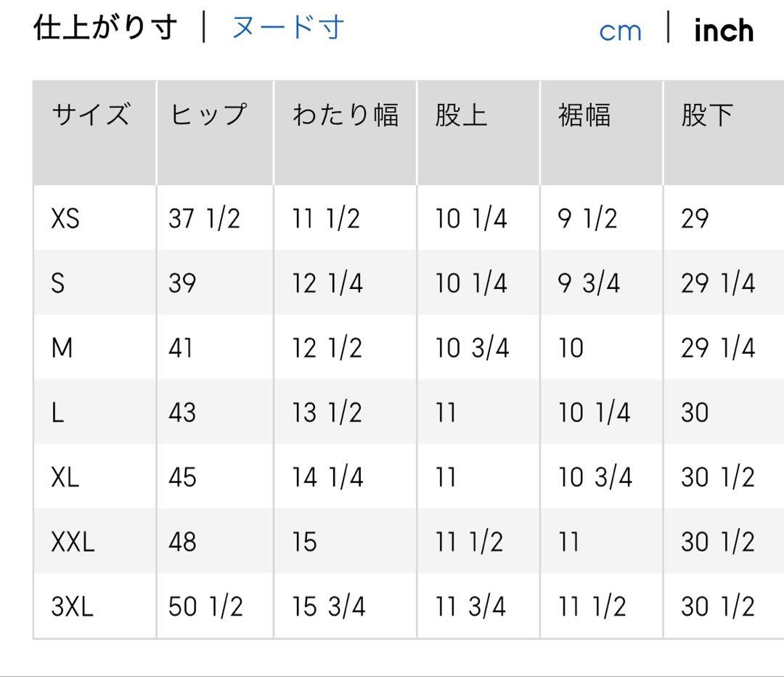784x677 pixels.
Task: Click the 37 1/2 hip value for XS
Action: coord(204,219)
